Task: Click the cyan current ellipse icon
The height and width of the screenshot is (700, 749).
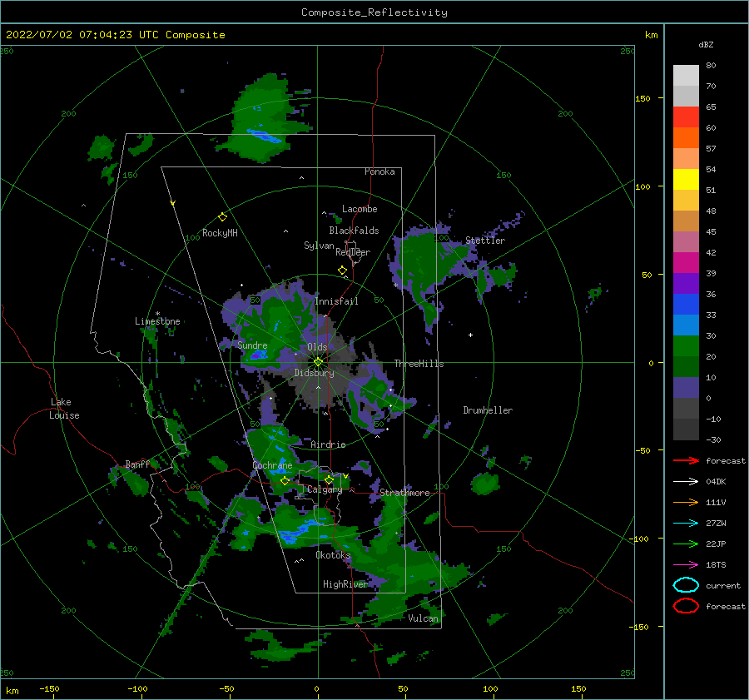Action: pos(686,585)
